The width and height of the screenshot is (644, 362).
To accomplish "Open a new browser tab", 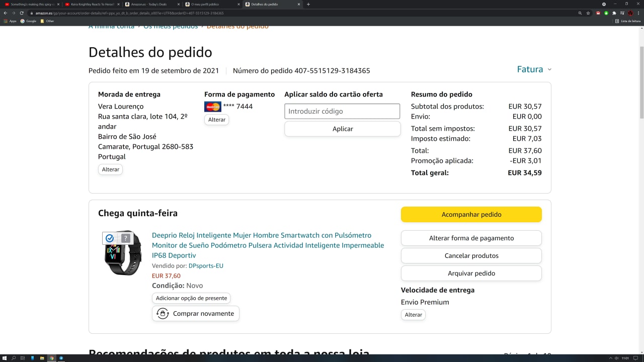I will click(308, 4).
